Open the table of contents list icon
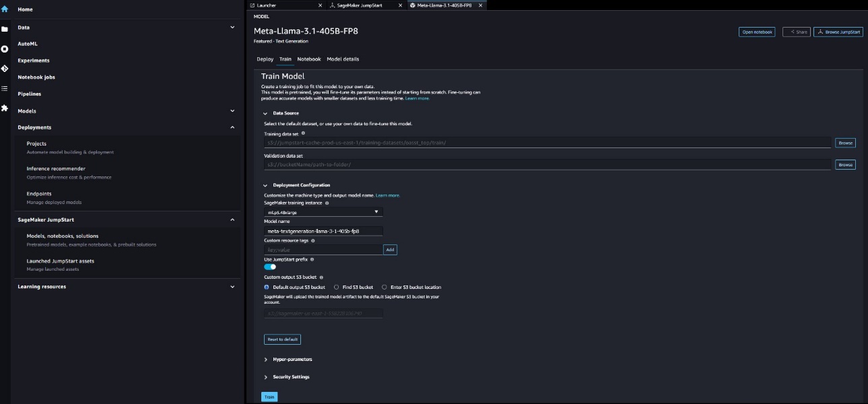Screen dimensions: 868x404 [5, 88]
